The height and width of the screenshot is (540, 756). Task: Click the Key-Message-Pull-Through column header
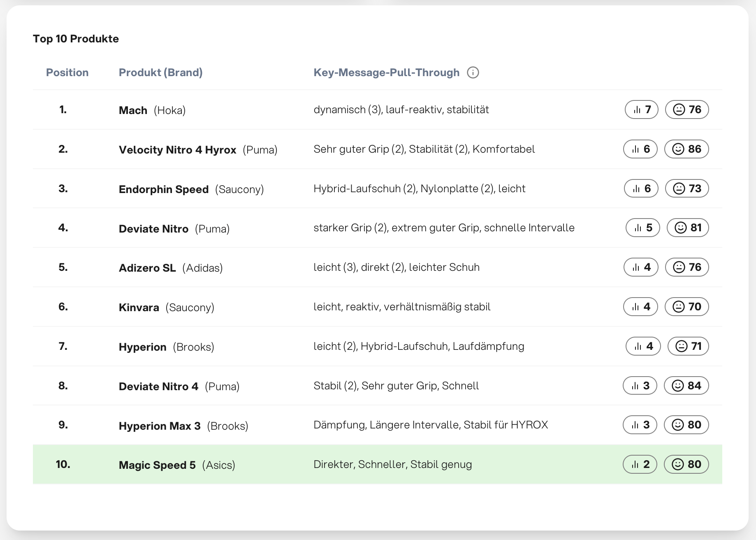pyautogui.click(x=387, y=72)
